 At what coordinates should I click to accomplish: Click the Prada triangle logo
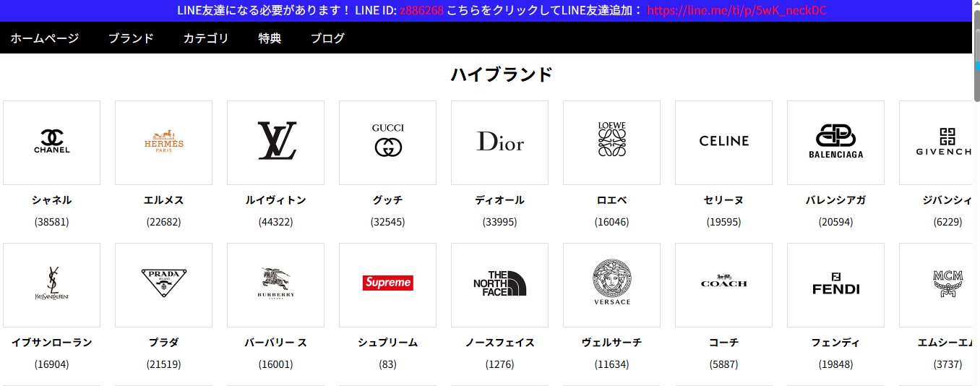pos(163,284)
